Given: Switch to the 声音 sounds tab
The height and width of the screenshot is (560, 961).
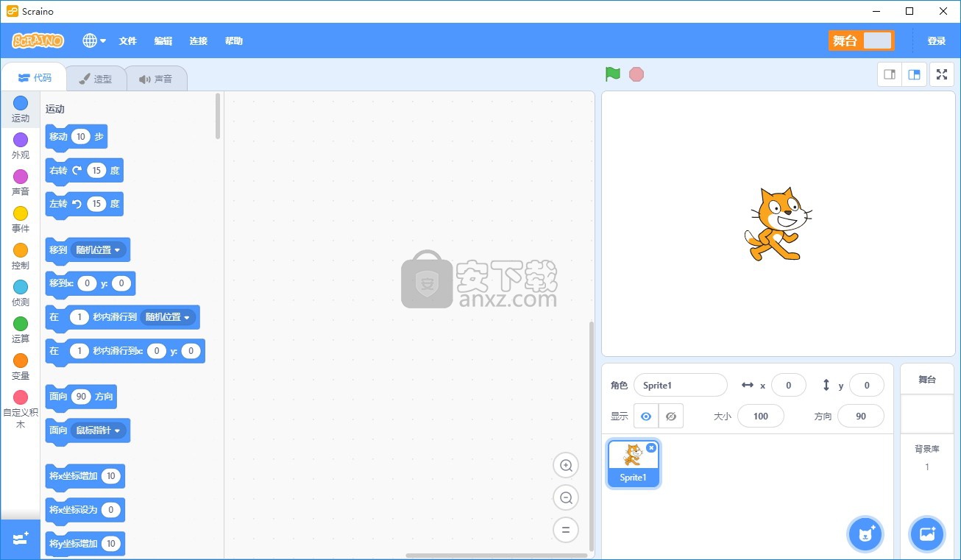Looking at the screenshot, I should pyautogui.click(x=155, y=79).
